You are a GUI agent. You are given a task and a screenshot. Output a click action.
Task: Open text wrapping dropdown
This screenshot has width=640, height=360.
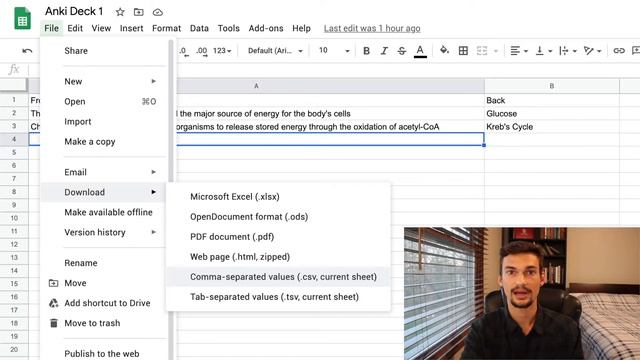pos(568,51)
